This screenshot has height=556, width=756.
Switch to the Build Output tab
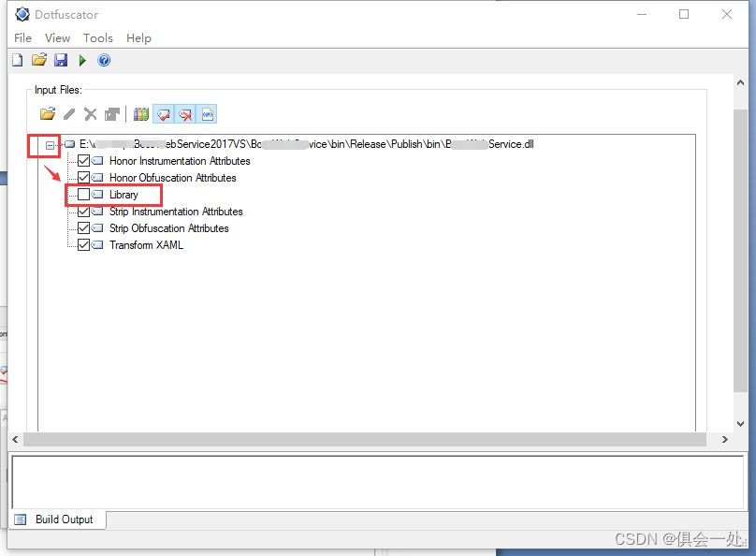(x=58, y=519)
